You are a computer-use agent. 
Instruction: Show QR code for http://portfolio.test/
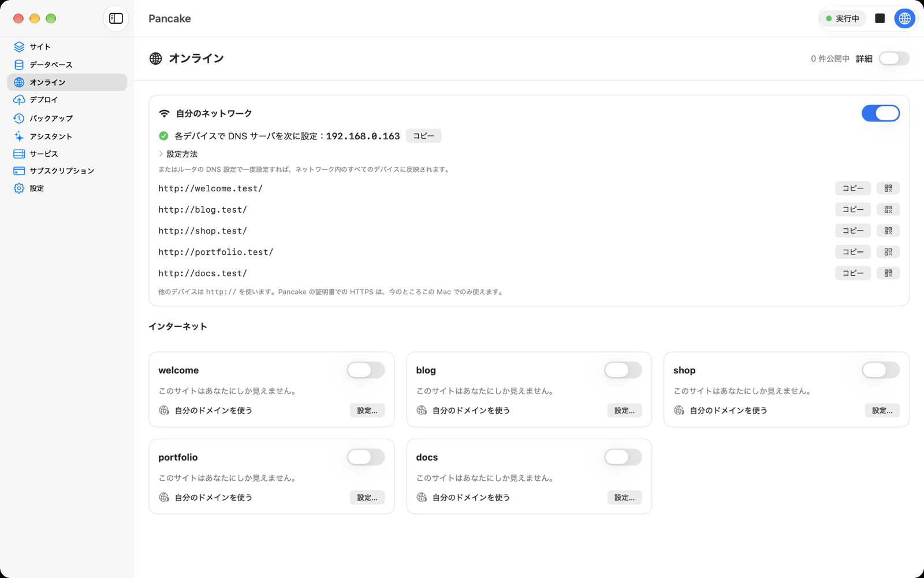888,252
